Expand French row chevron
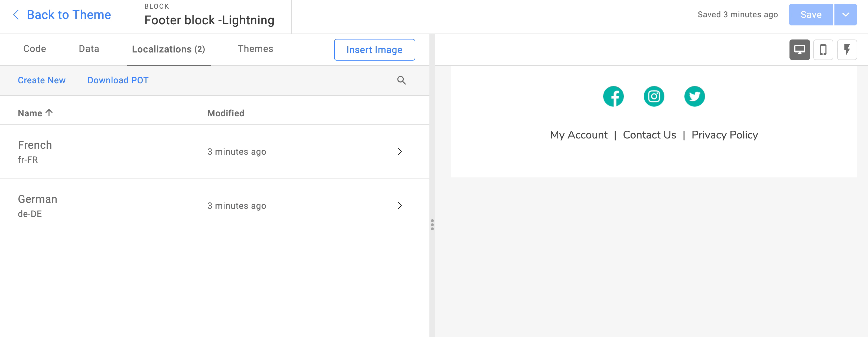Screen dimensions: 868x337 (400, 151)
